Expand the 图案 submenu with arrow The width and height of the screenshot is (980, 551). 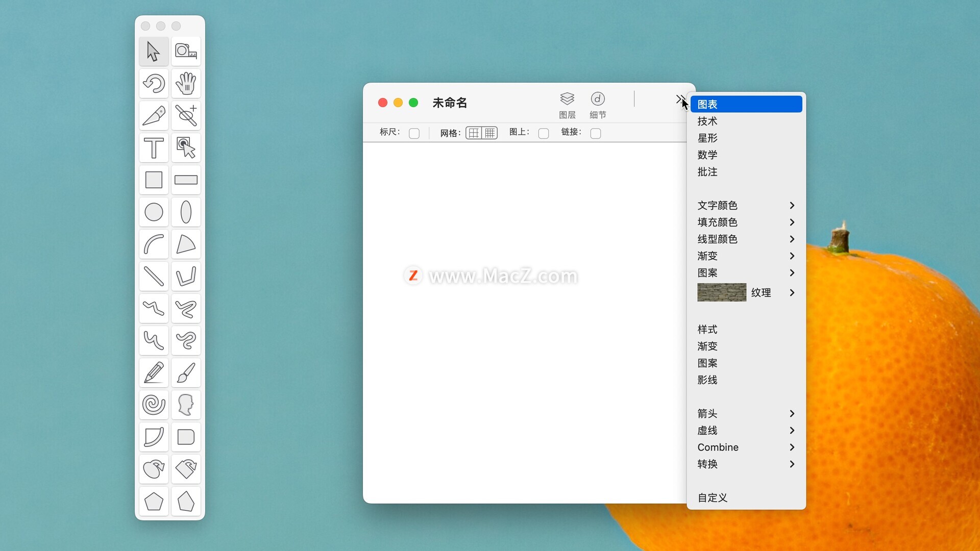(746, 272)
